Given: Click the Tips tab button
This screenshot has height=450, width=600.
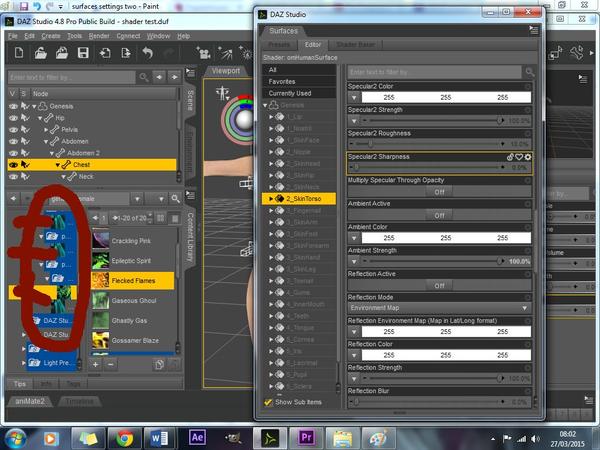Looking at the screenshot, I should (x=20, y=384).
